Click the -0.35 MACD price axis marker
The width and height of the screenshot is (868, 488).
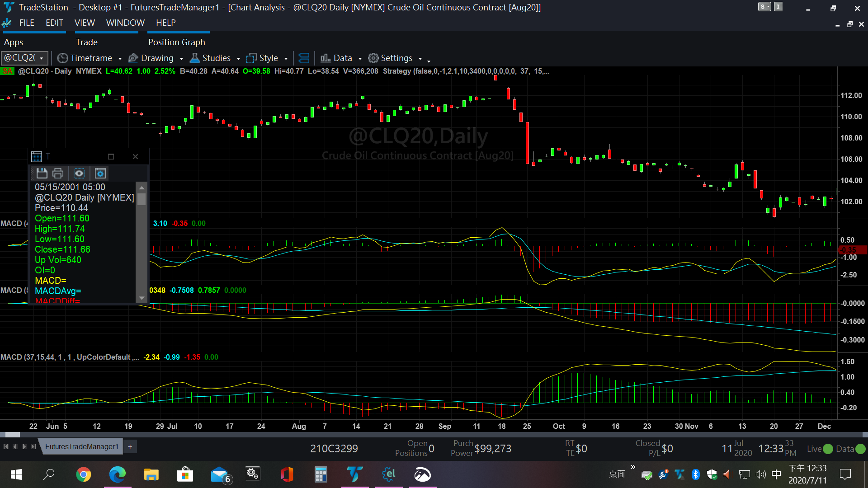point(853,250)
